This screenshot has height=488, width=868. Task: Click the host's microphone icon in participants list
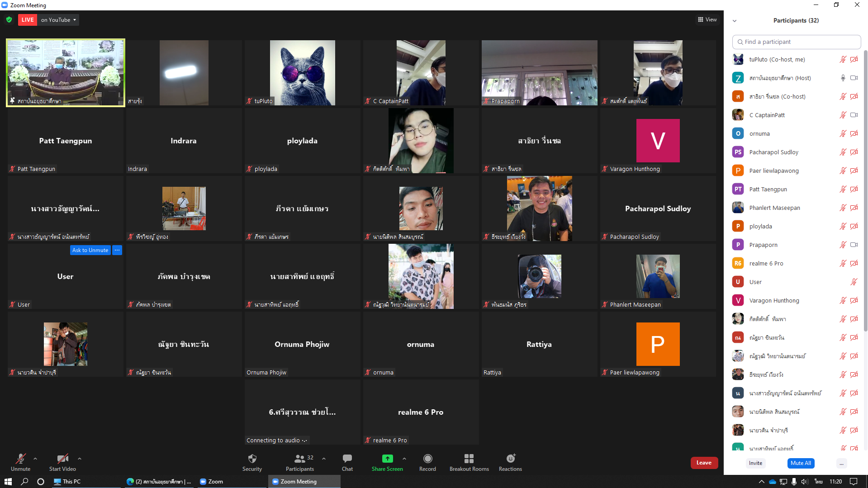843,78
